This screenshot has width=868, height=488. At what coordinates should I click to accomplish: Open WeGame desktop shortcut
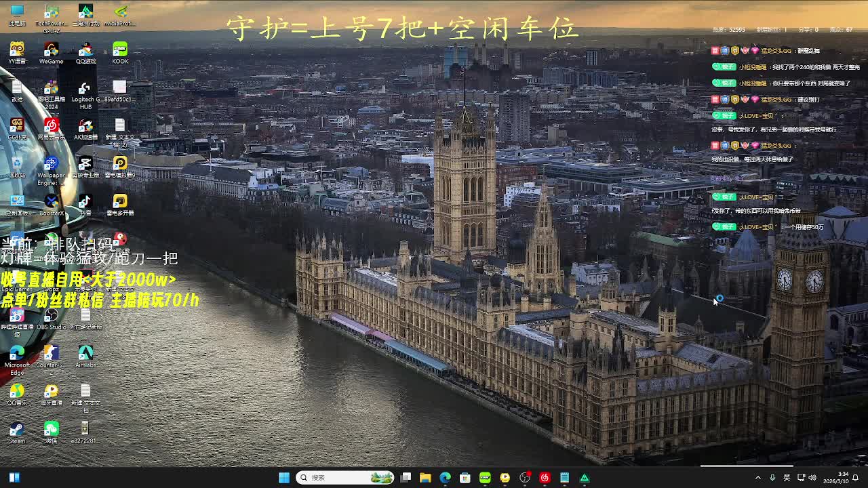pyautogui.click(x=51, y=50)
